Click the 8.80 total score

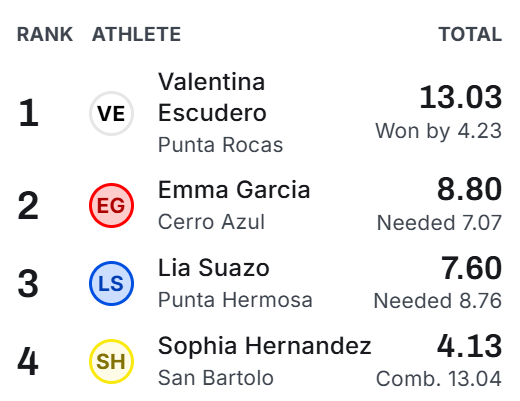[469, 189]
